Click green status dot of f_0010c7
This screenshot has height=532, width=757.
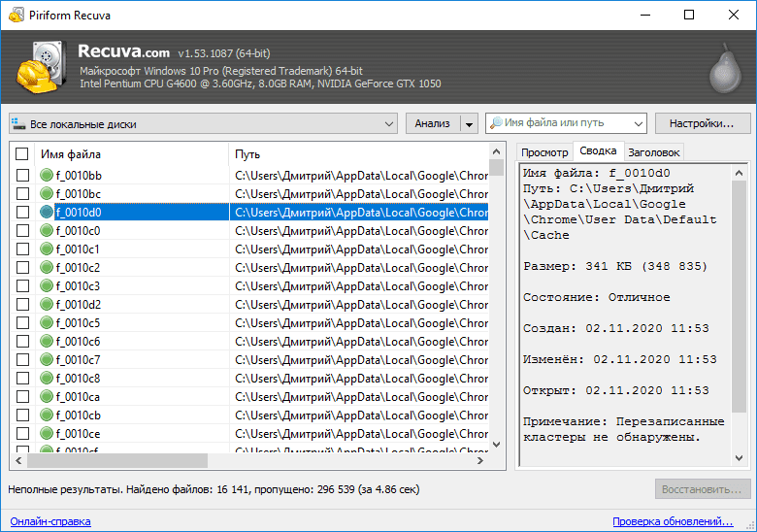tap(47, 359)
